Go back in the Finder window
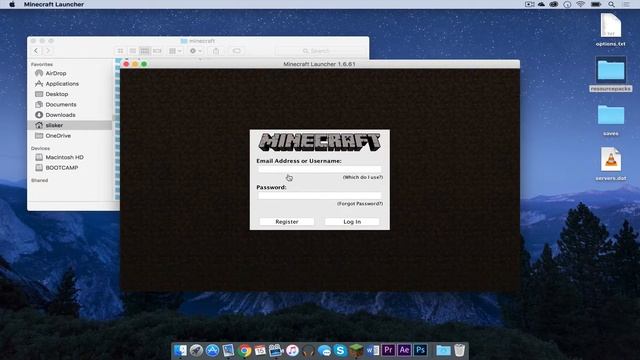Image resolution: width=640 pixels, height=360 pixels. (36, 51)
